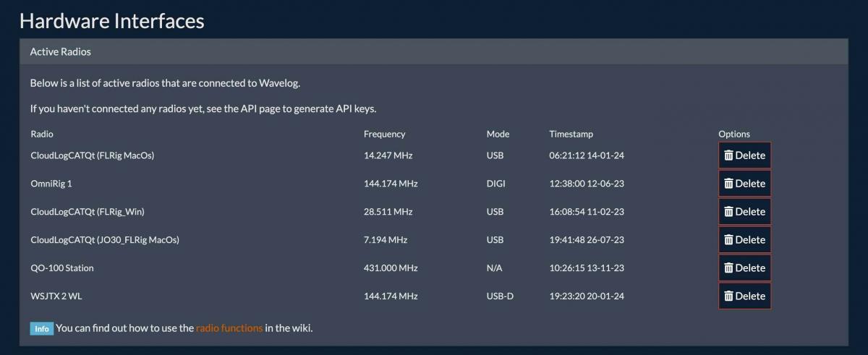
Task: Click the Active Radios panel header
Action: (x=60, y=52)
